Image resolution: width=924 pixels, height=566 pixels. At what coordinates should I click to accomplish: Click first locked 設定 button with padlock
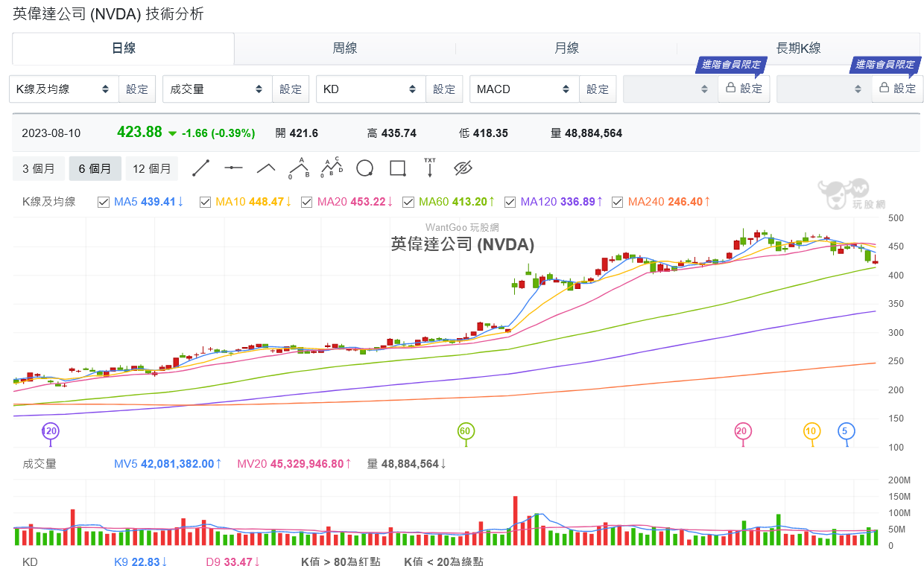tap(744, 89)
